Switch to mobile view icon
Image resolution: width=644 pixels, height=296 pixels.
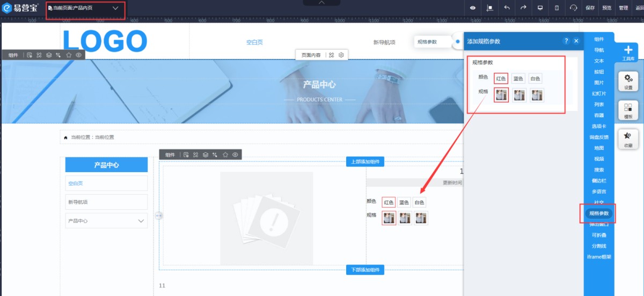coord(557,8)
